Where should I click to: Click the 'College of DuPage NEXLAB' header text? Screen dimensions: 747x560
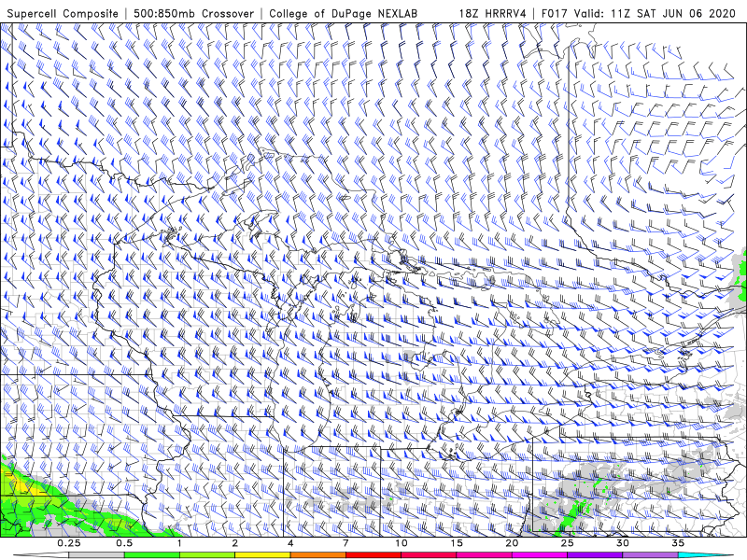click(343, 14)
